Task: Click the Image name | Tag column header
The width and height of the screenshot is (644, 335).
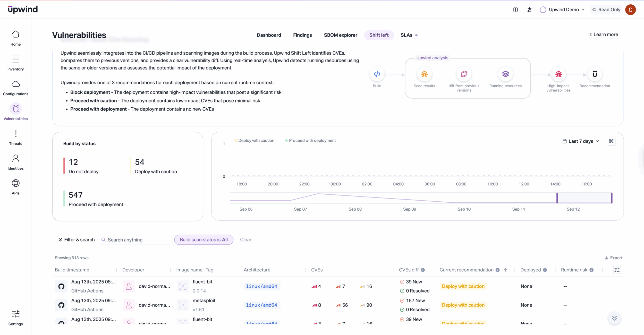Action: tap(195, 270)
